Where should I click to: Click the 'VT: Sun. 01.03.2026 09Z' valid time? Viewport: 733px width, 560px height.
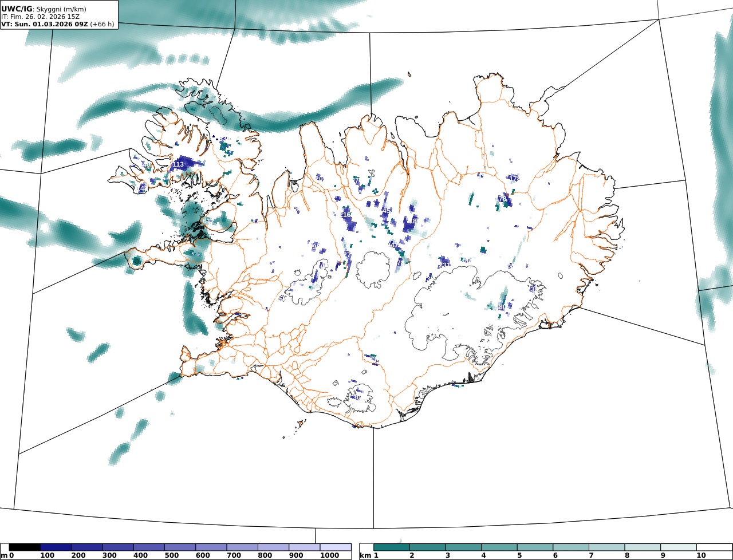click(x=45, y=25)
